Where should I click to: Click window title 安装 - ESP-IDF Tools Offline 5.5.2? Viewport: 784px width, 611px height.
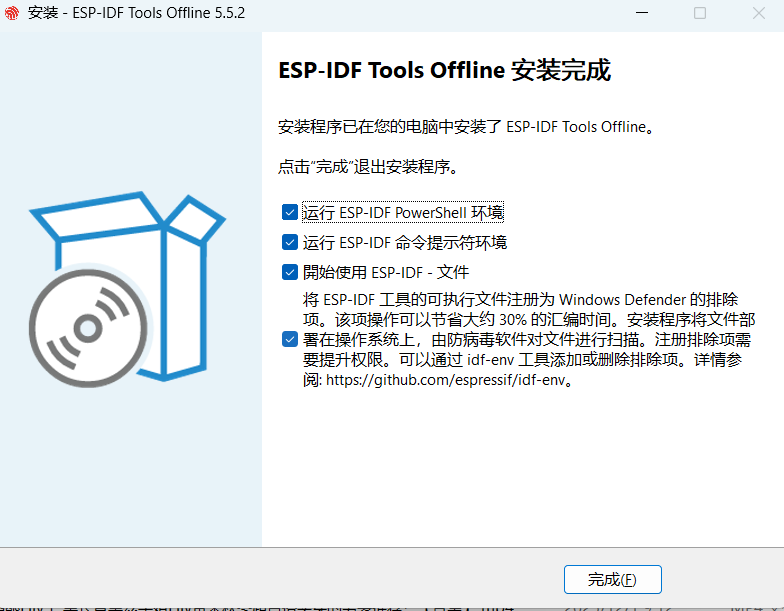coord(136,13)
